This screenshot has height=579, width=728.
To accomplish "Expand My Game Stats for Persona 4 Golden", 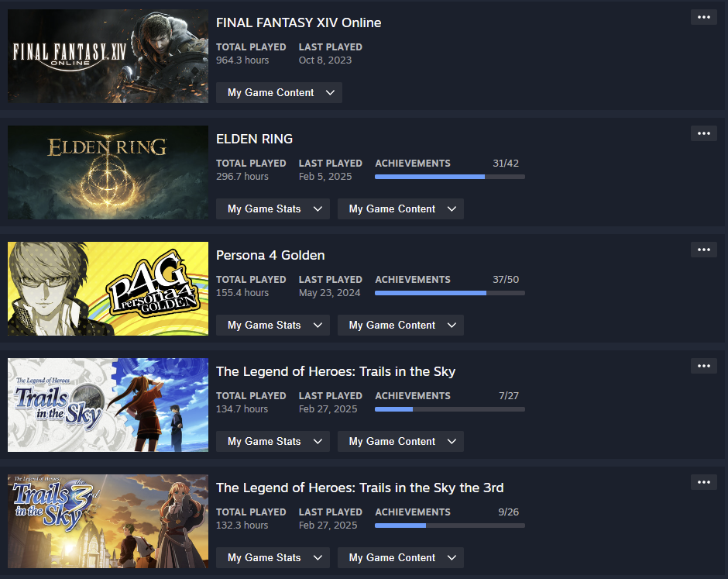I will pos(273,325).
